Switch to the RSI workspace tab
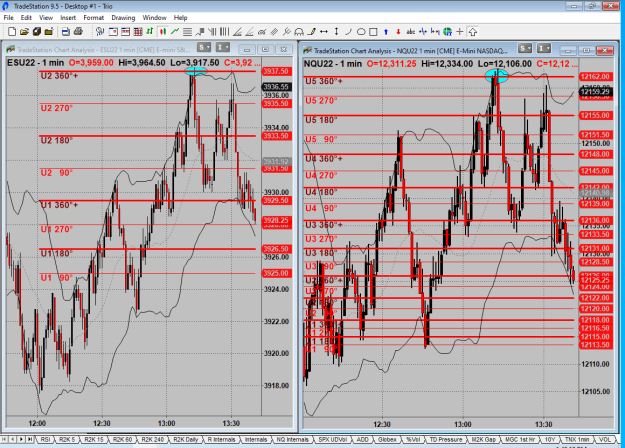The width and height of the screenshot is (625, 448). pyautogui.click(x=45, y=439)
